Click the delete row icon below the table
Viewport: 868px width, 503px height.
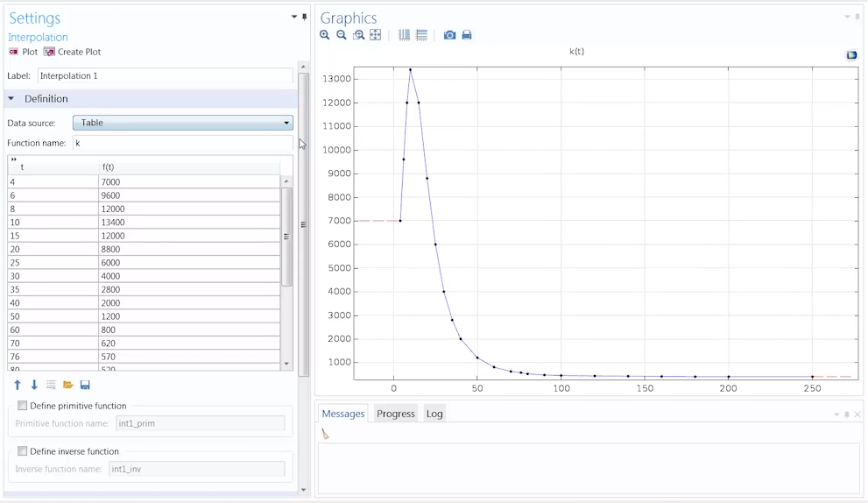pos(51,385)
